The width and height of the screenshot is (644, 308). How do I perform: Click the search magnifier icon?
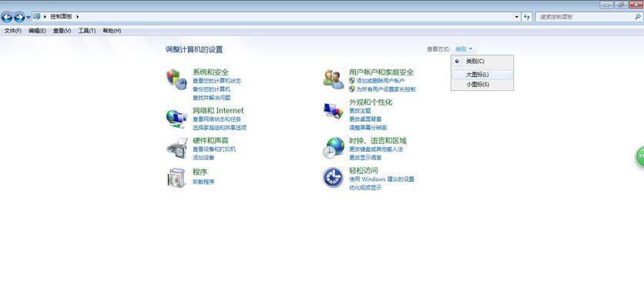(638, 17)
